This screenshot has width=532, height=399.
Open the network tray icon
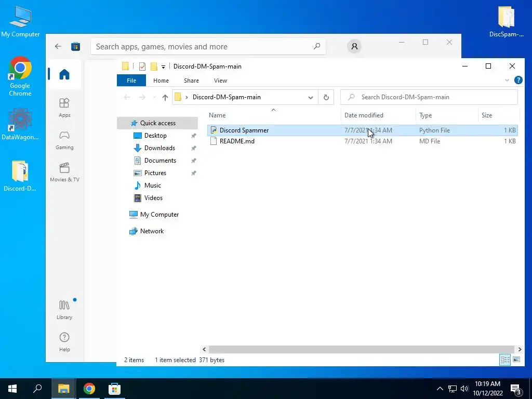(x=453, y=389)
